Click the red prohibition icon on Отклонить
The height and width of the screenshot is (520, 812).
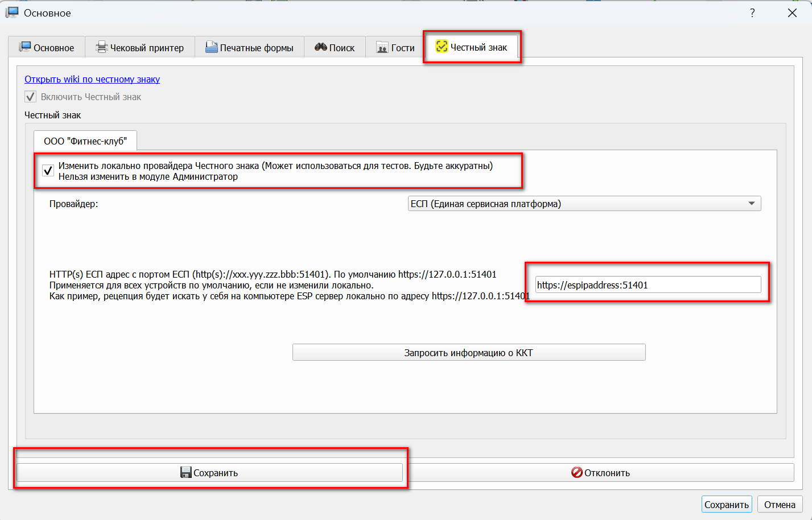point(577,472)
